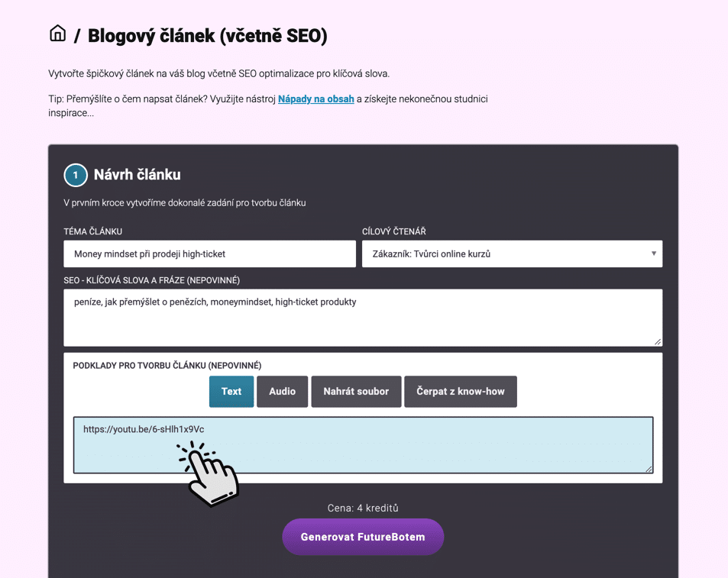728x578 pixels.
Task: Choose the Čerpat z know-how tab
Action: [x=461, y=392]
